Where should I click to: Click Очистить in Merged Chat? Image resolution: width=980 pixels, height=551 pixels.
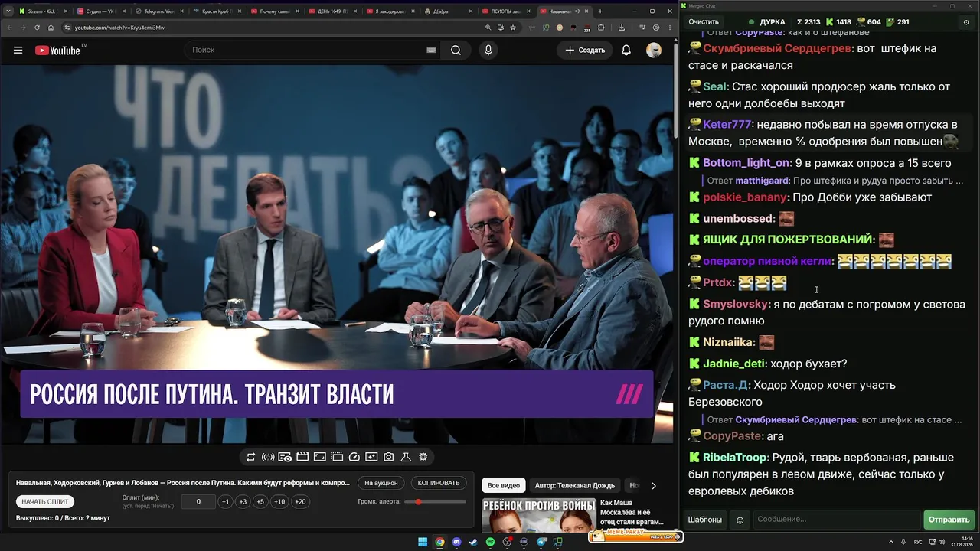(704, 22)
